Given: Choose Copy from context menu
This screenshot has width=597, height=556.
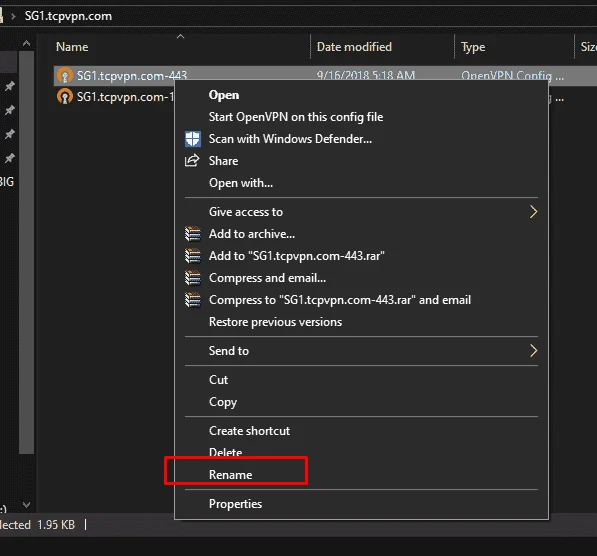Looking at the screenshot, I should click(361, 402).
